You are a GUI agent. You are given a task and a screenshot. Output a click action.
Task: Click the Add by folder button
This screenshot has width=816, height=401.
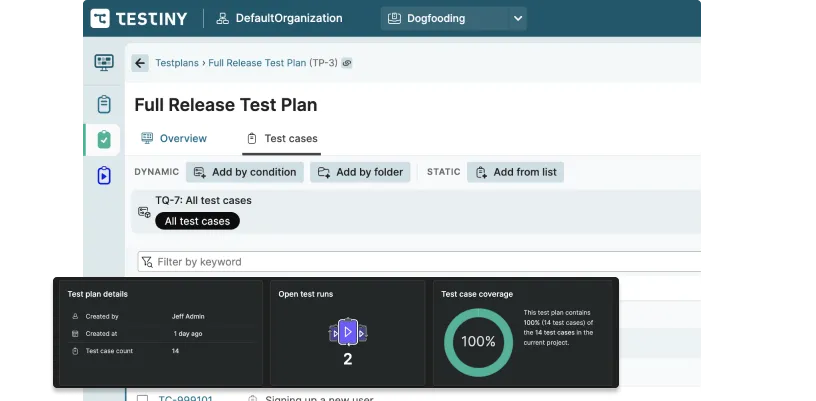click(x=360, y=172)
